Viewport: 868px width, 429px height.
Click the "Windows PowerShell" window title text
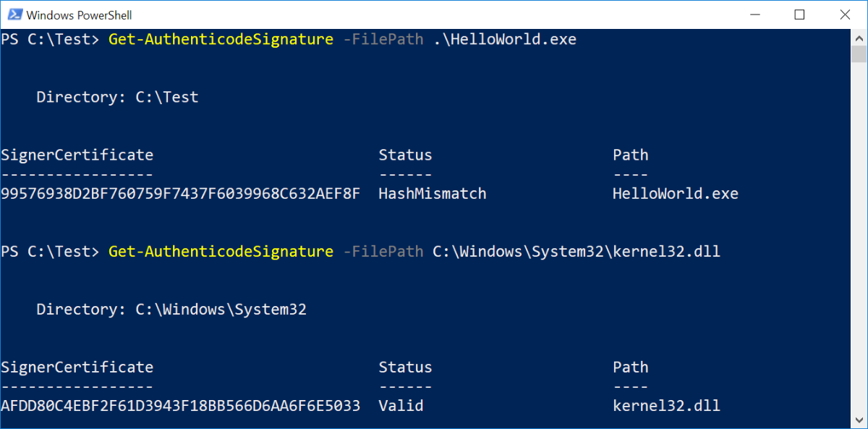tap(80, 14)
